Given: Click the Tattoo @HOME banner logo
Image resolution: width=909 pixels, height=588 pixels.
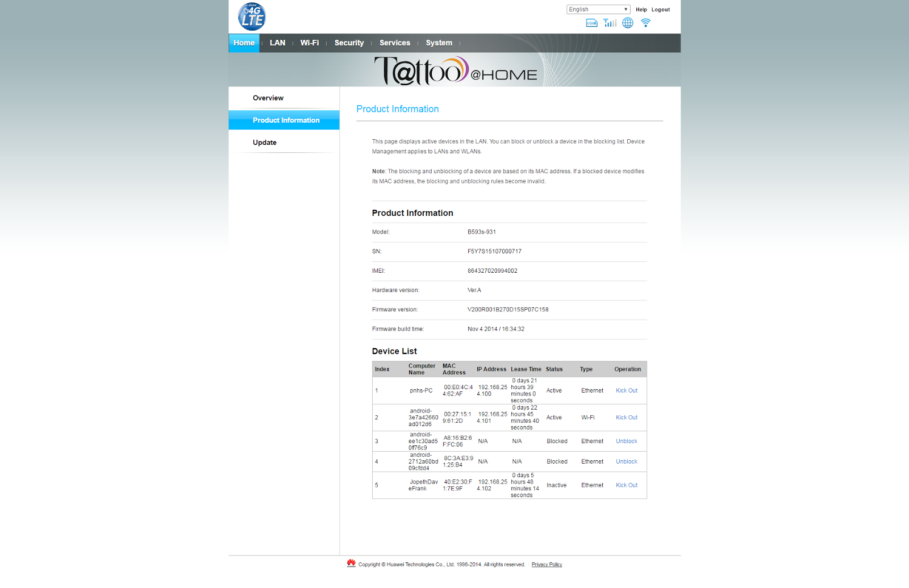Looking at the screenshot, I should [x=456, y=71].
